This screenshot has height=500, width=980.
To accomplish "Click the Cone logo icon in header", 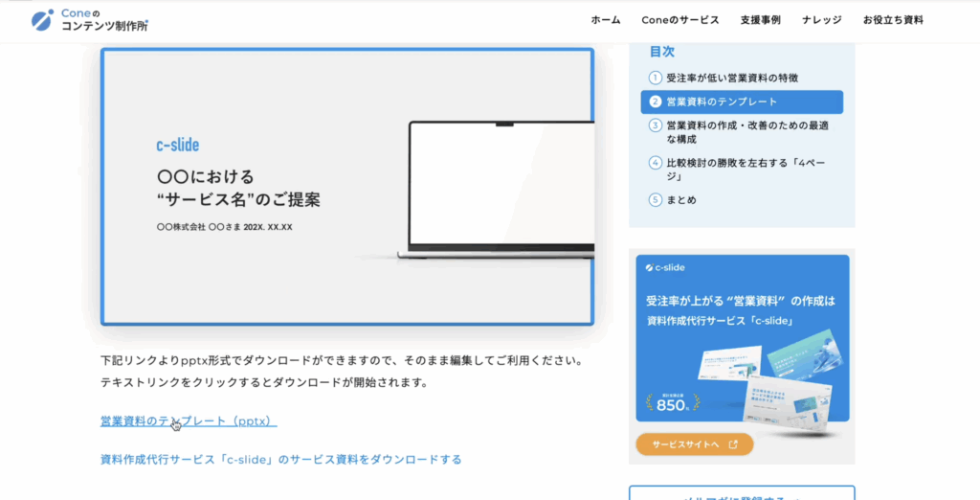I will click(x=42, y=20).
